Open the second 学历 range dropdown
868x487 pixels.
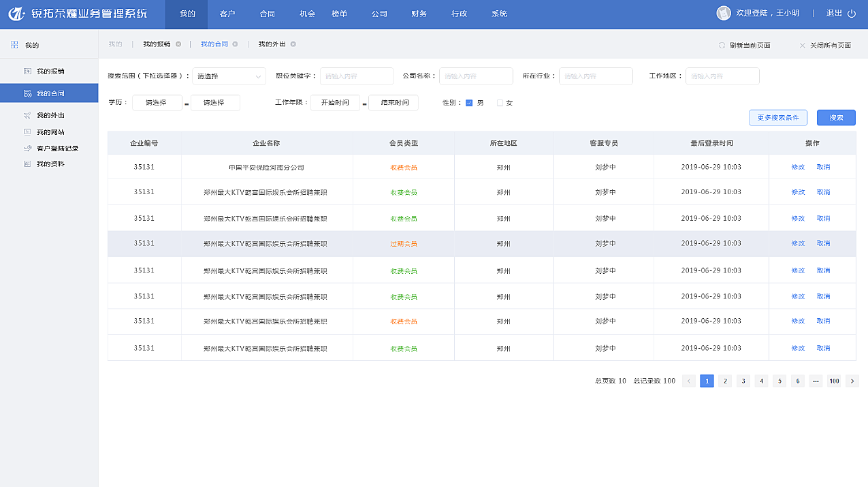(x=215, y=102)
